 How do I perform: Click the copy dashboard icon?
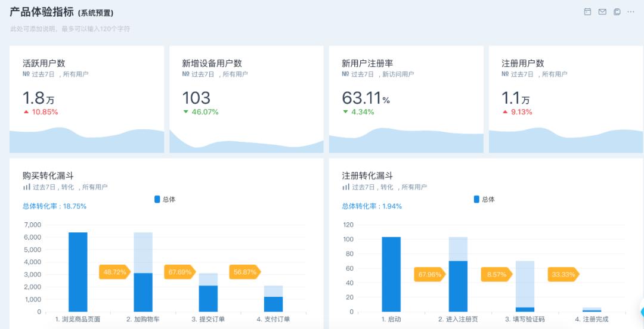click(617, 12)
